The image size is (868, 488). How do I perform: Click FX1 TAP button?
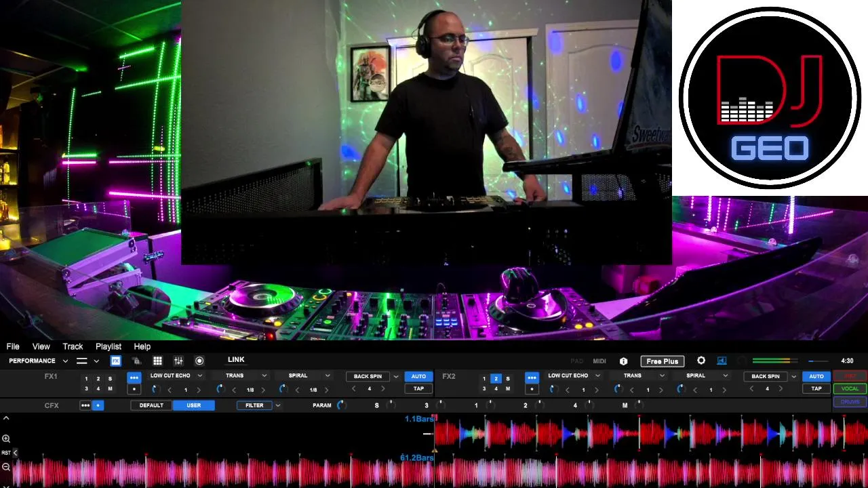(x=418, y=389)
